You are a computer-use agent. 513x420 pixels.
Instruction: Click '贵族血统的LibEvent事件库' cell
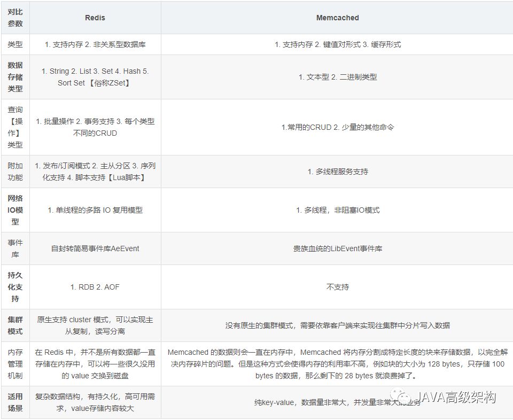[x=337, y=248]
